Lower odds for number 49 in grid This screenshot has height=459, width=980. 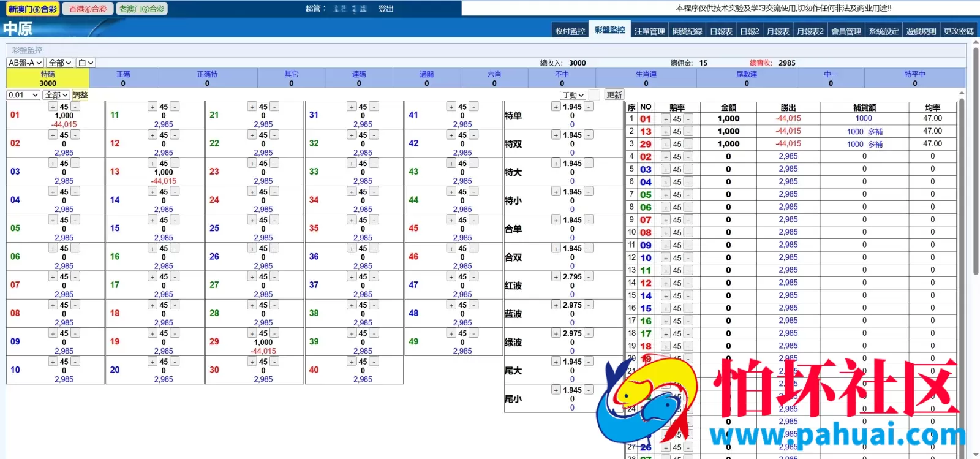[473, 333]
